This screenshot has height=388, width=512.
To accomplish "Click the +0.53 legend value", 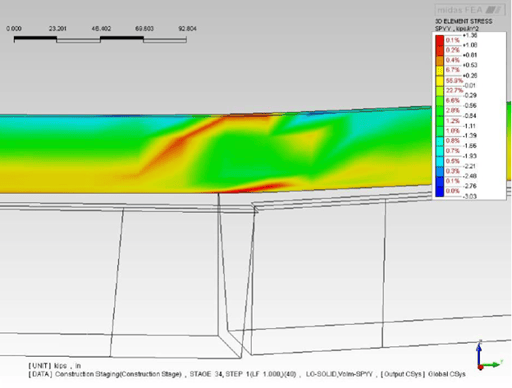I will [470, 65].
